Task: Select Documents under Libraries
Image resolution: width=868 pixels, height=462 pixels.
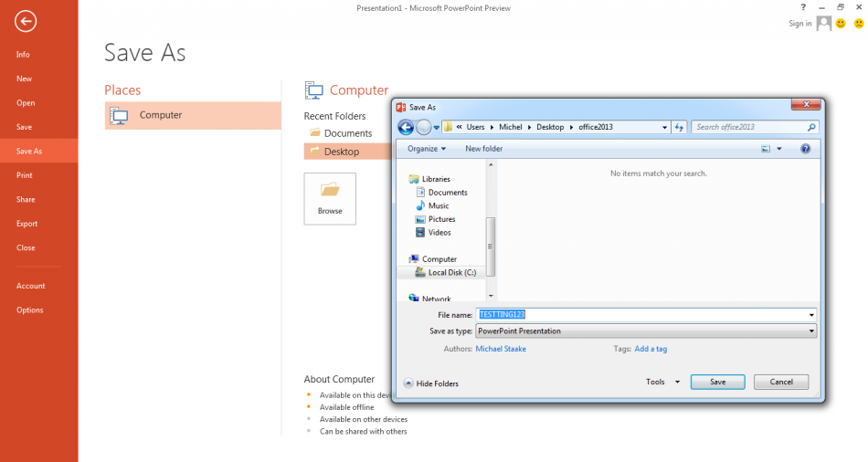Action: 448,193
